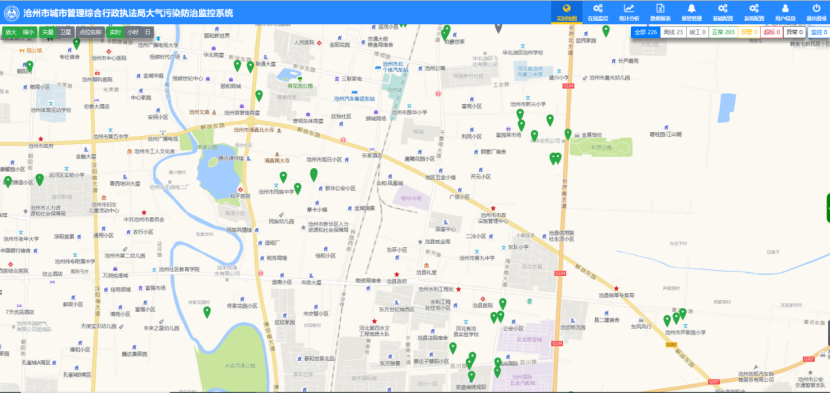Switch map to 卫星 satellite view

tap(65, 32)
